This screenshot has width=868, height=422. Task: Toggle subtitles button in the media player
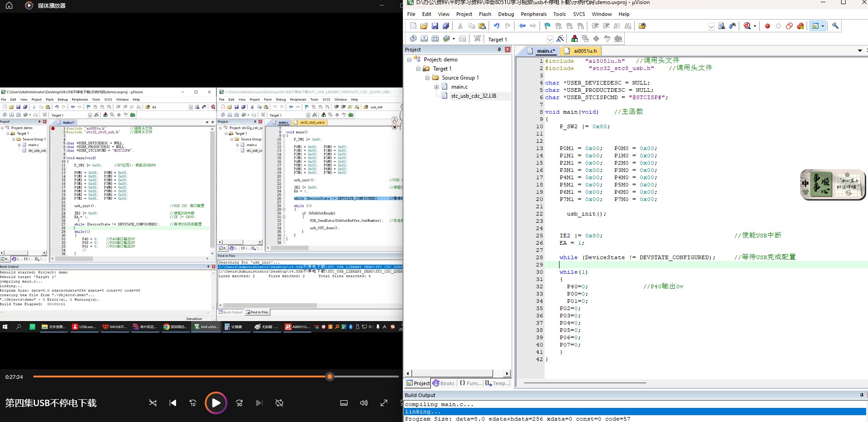344,403
